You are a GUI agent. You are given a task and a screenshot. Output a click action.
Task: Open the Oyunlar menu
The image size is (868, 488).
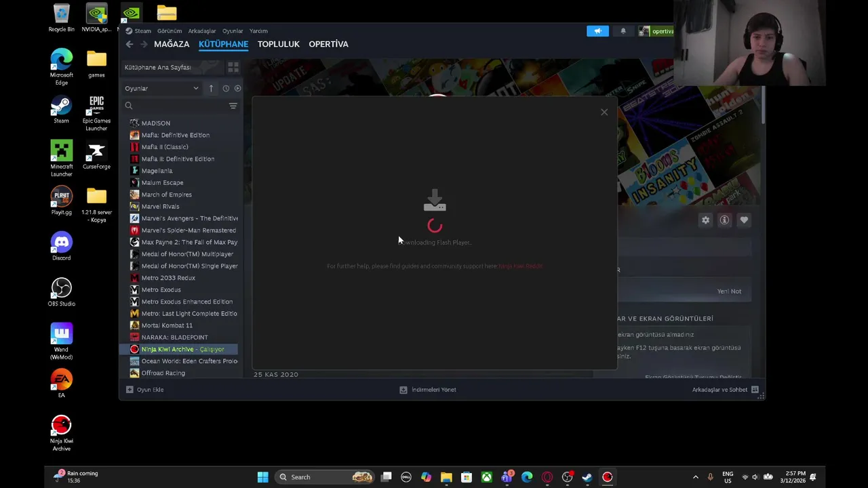(233, 31)
